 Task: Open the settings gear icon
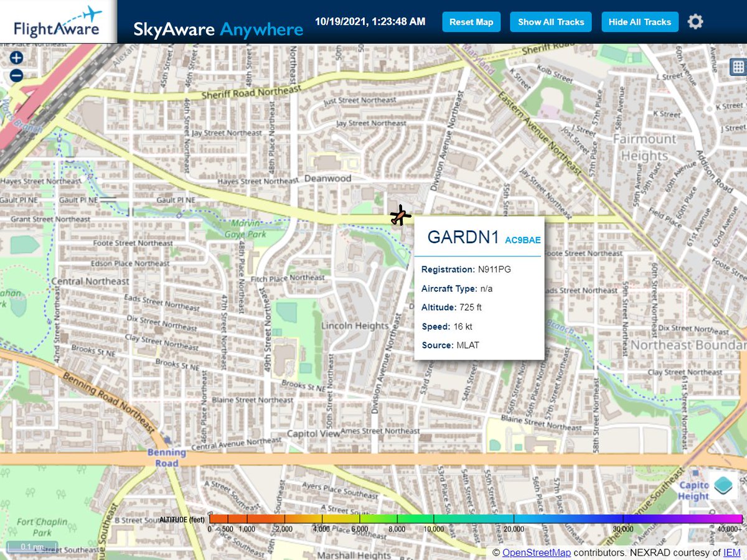click(695, 22)
